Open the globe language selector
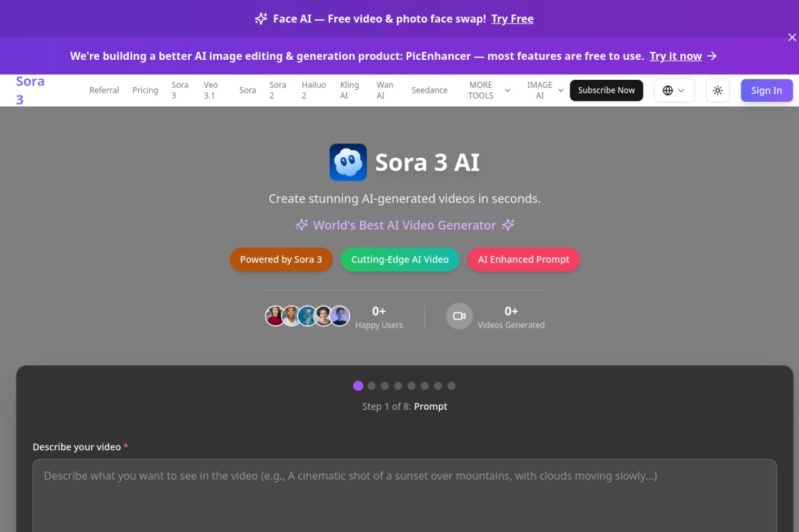799x532 pixels. [674, 90]
